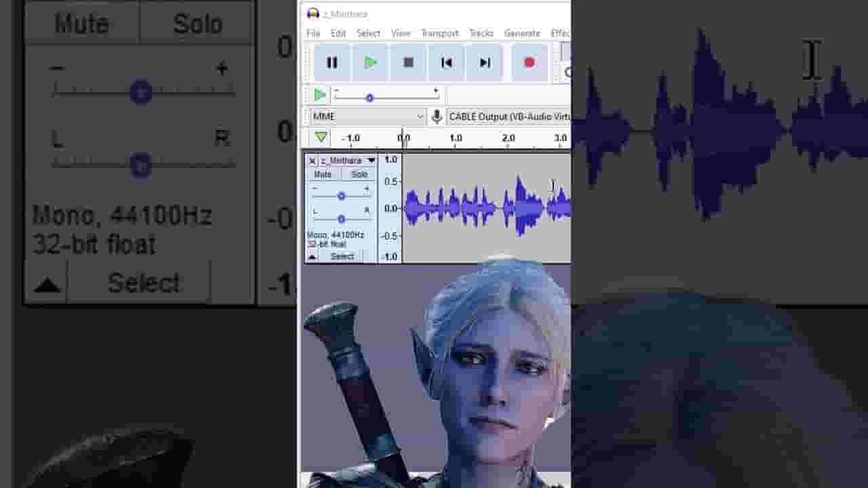Open the Select menu in the menu bar

[368, 33]
